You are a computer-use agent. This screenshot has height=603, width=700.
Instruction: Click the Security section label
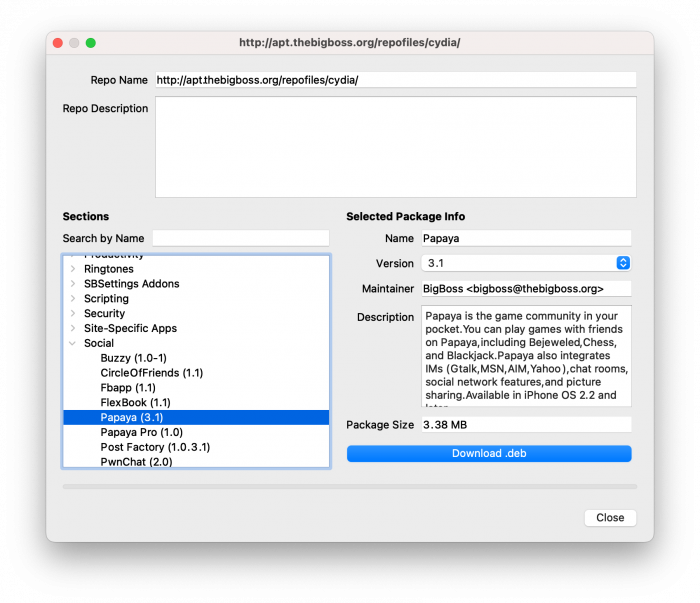point(104,313)
